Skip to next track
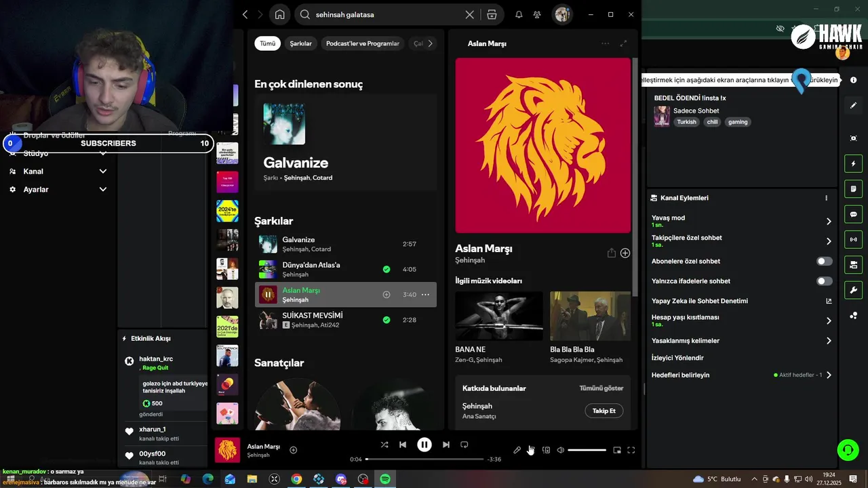Viewport: 868px width, 488px height. (446, 445)
